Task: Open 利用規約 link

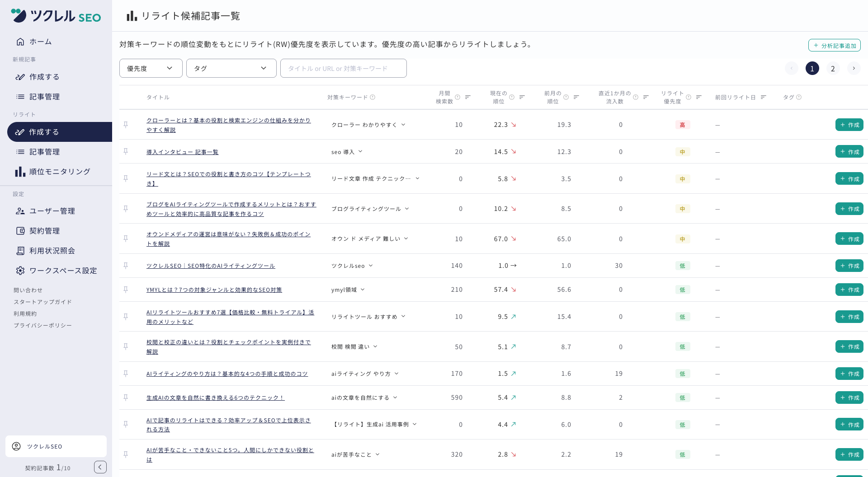Action: [x=25, y=313]
